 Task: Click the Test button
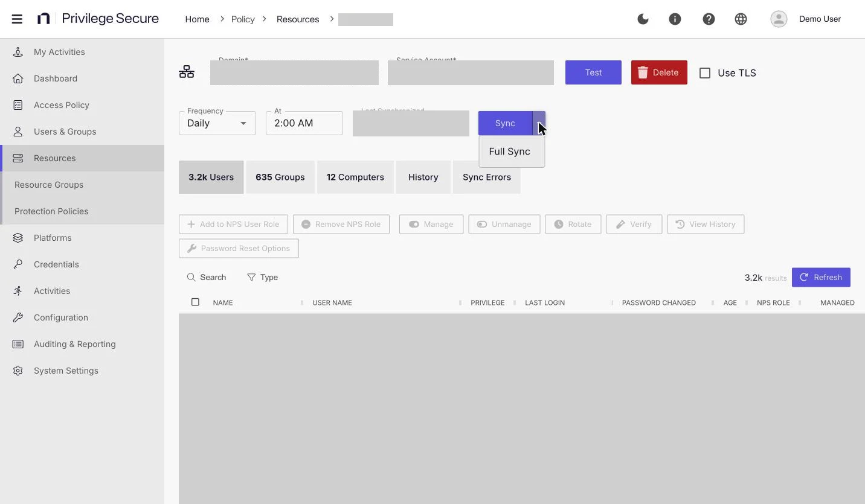(593, 72)
